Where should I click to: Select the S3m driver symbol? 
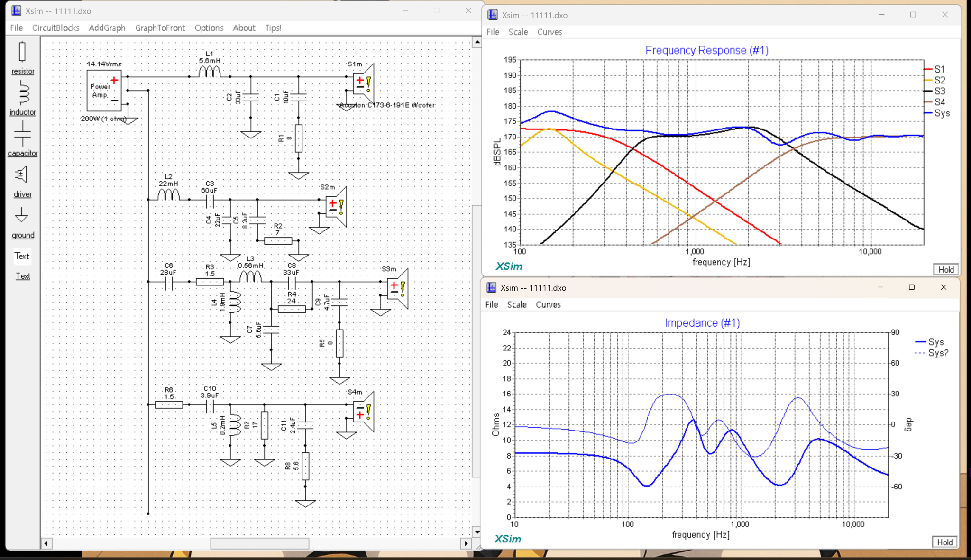[398, 288]
